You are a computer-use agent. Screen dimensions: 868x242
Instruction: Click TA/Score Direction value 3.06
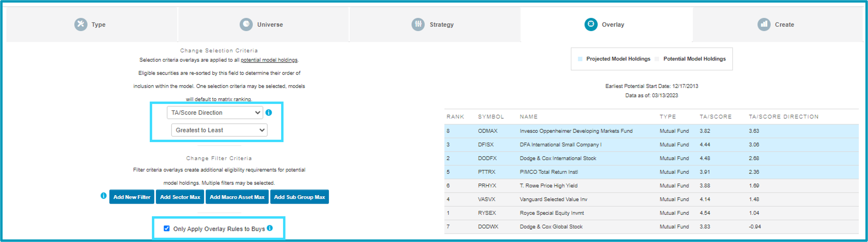(x=754, y=144)
